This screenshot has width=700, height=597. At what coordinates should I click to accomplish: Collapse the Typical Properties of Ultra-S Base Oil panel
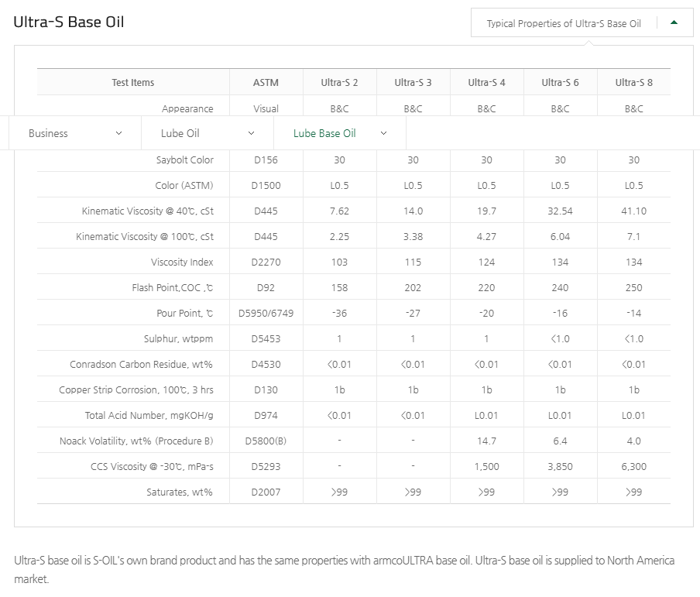coord(582,22)
